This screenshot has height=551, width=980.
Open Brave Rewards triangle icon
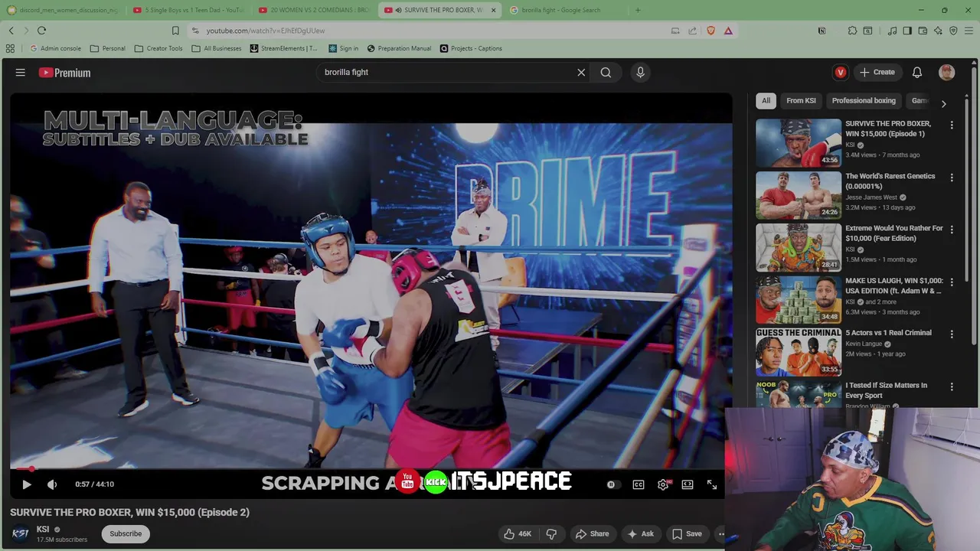[x=728, y=31]
